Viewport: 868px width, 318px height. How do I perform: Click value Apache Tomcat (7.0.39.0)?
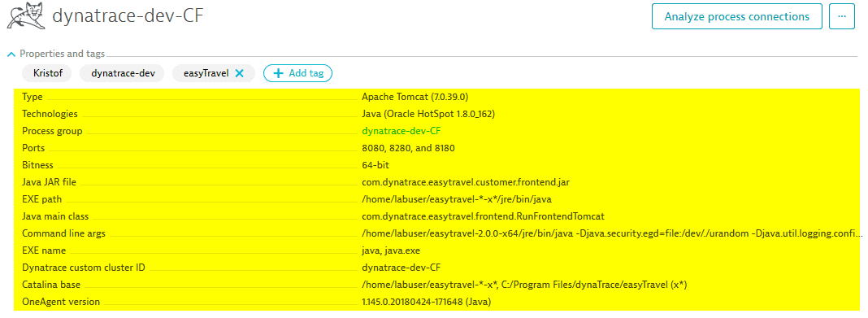pos(415,97)
